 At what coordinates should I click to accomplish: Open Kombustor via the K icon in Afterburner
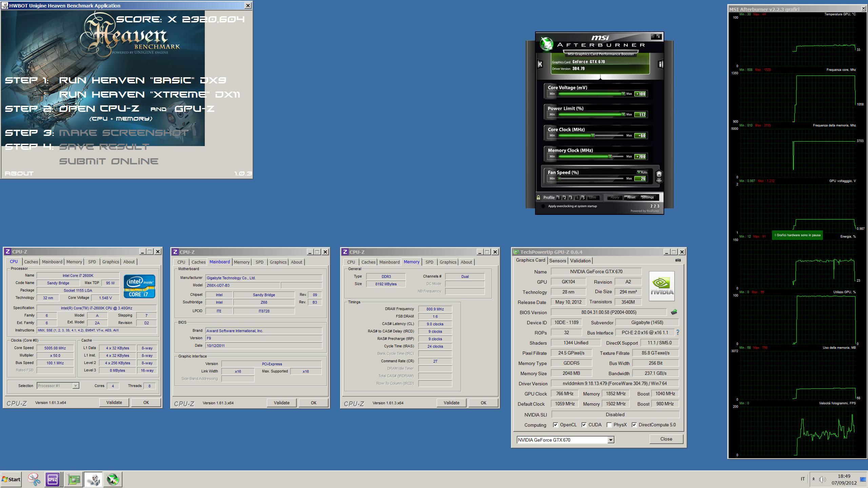540,64
